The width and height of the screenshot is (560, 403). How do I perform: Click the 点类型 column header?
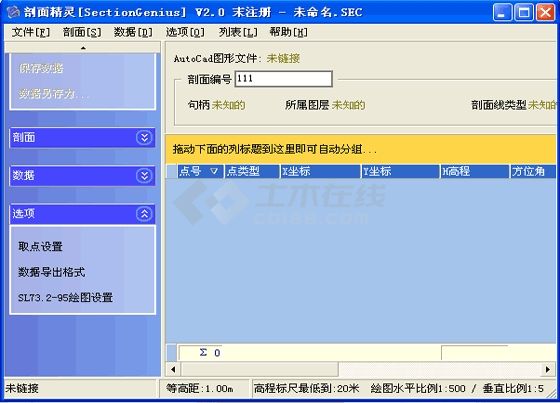(x=252, y=171)
